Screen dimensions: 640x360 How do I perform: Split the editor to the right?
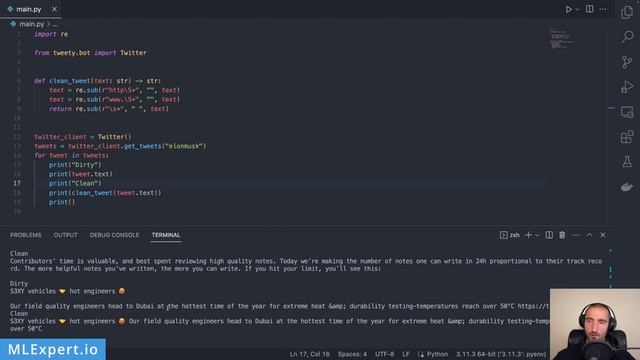click(x=590, y=9)
